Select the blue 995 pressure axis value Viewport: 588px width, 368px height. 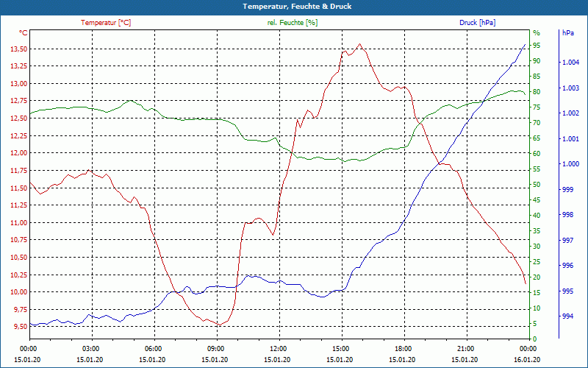pos(567,291)
